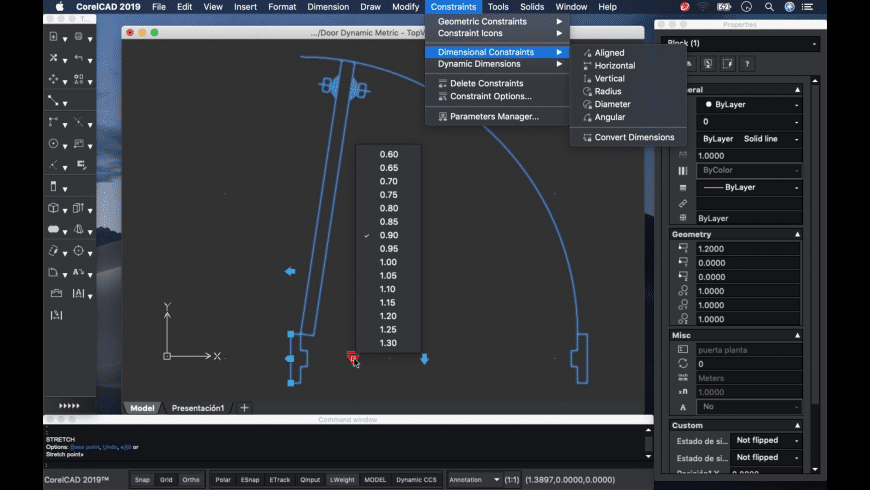Switch to the Presentación1 tab
The image size is (870, 490).
pyautogui.click(x=197, y=408)
